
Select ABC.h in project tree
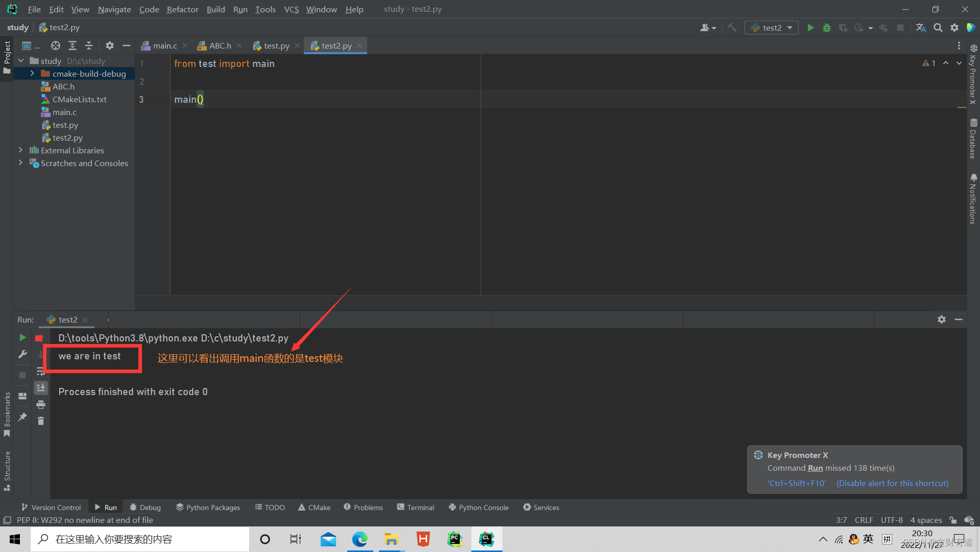tap(63, 86)
